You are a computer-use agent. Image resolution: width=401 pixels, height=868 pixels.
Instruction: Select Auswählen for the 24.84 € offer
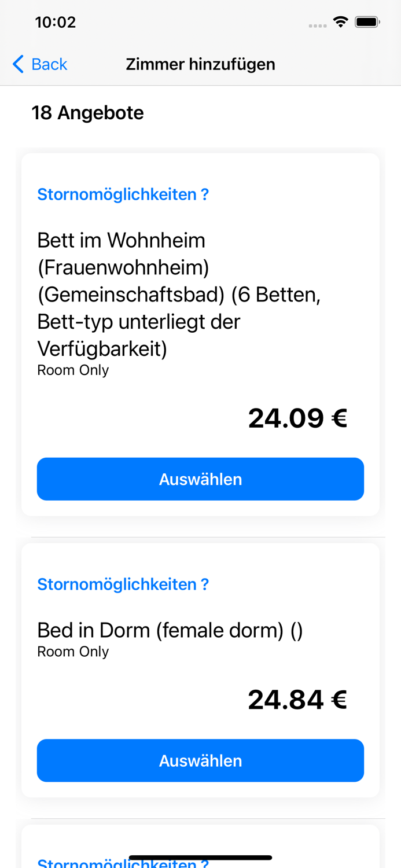pos(200,760)
